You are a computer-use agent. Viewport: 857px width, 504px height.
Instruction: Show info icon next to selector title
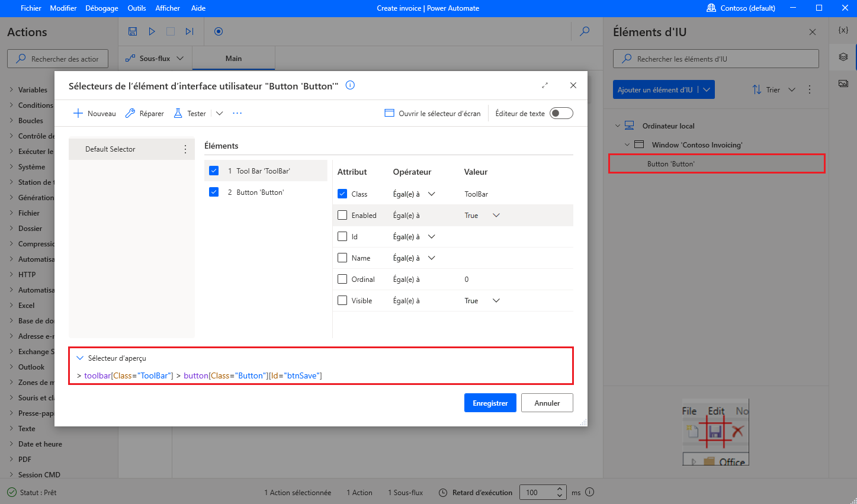350,85
